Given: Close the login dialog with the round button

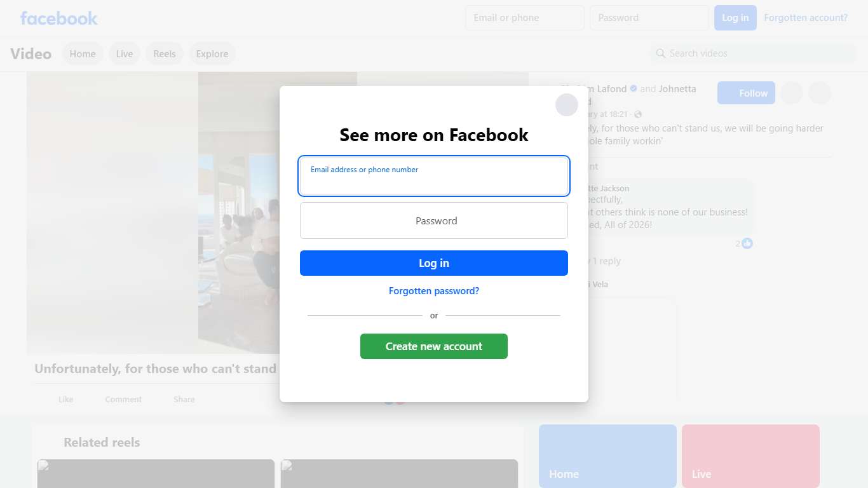Looking at the screenshot, I should tap(566, 105).
